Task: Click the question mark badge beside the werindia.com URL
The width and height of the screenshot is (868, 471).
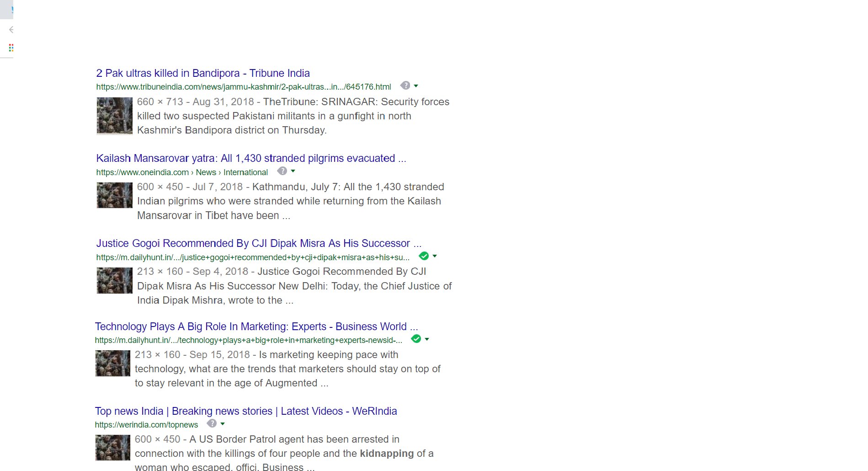Action: click(x=211, y=423)
